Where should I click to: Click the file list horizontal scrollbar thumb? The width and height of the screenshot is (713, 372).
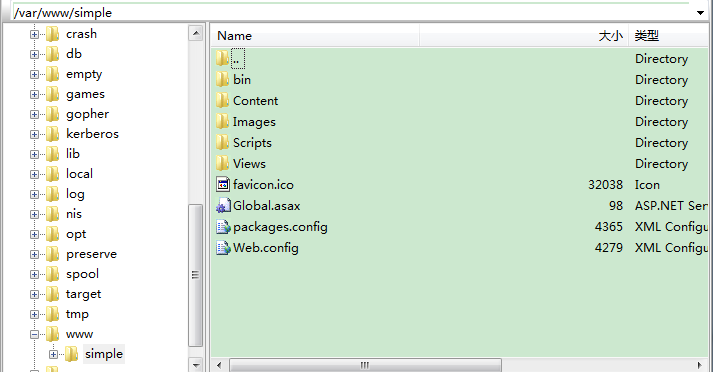(365, 365)
